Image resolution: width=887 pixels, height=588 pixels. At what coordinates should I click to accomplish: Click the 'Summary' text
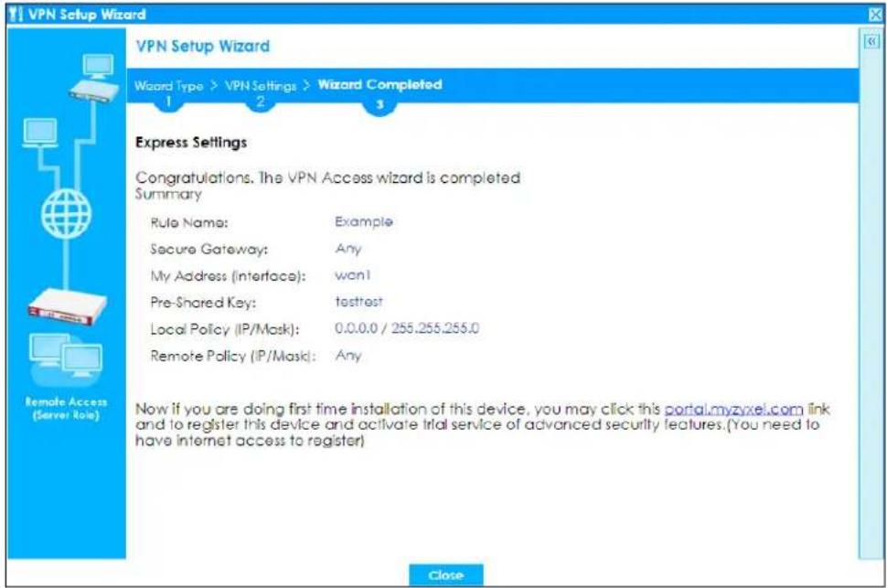pos(168,194)
